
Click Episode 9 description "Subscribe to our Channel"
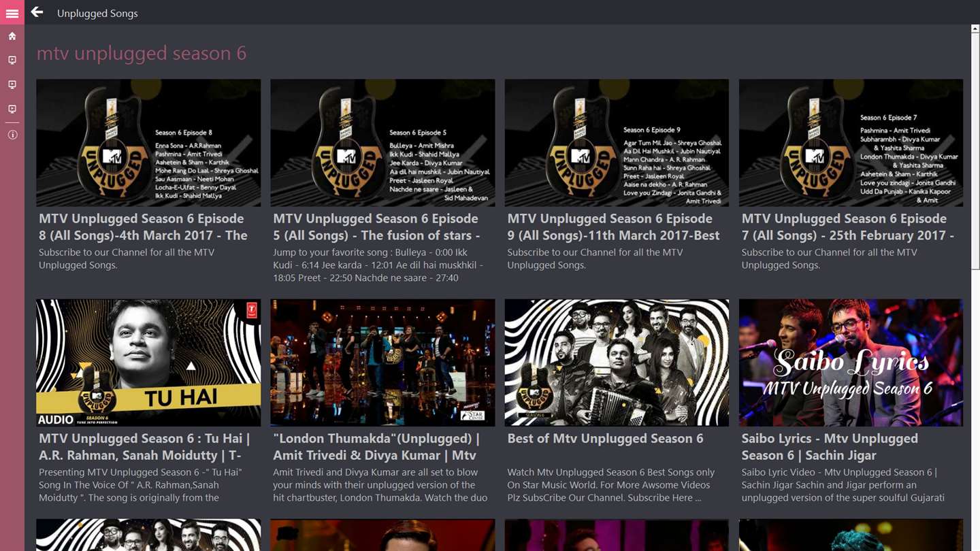[x=595, y=258]
